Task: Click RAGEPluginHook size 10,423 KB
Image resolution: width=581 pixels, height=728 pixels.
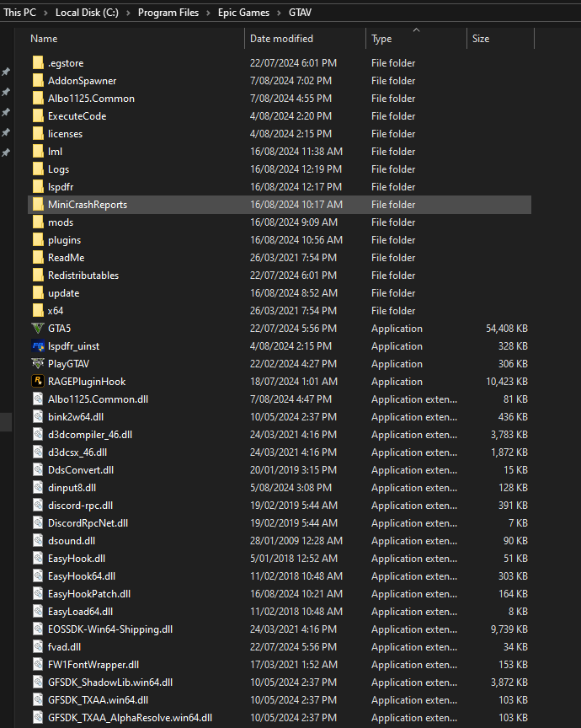Action: (506, 381)
